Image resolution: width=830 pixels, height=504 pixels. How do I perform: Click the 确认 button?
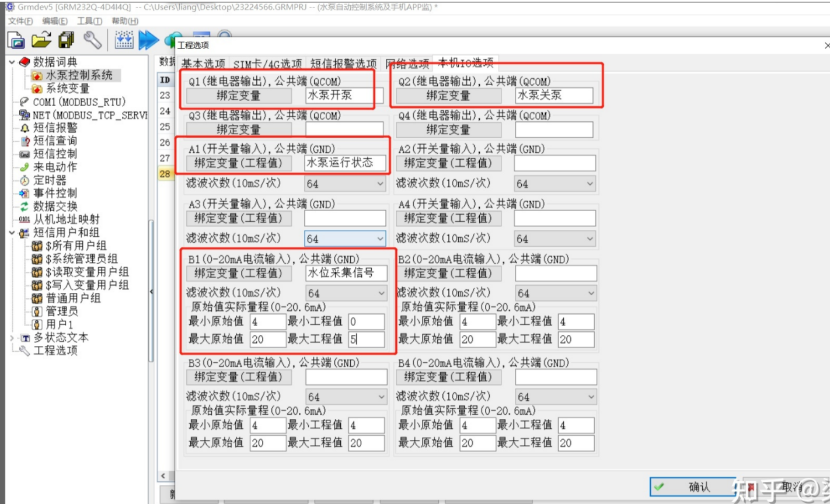pyautogui.click(x=693, y=487)
